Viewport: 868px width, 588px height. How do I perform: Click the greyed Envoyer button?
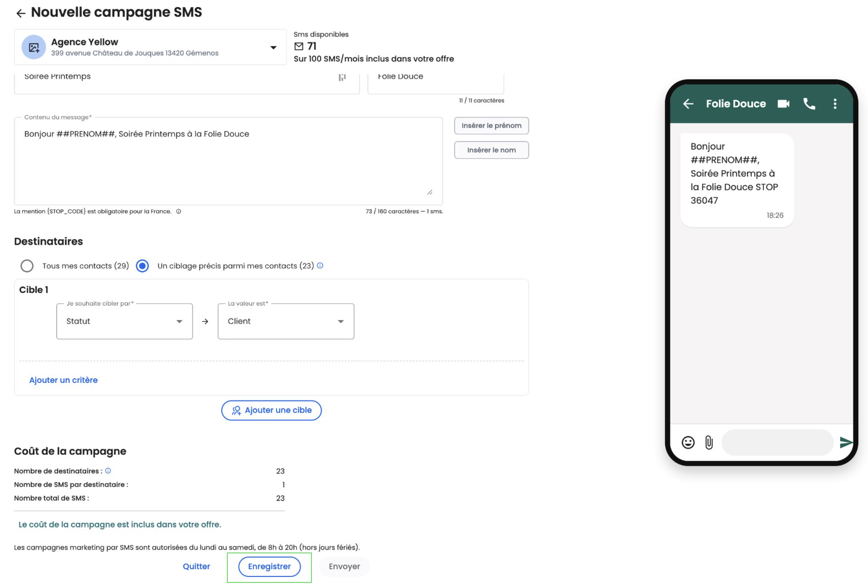[344, 566]
